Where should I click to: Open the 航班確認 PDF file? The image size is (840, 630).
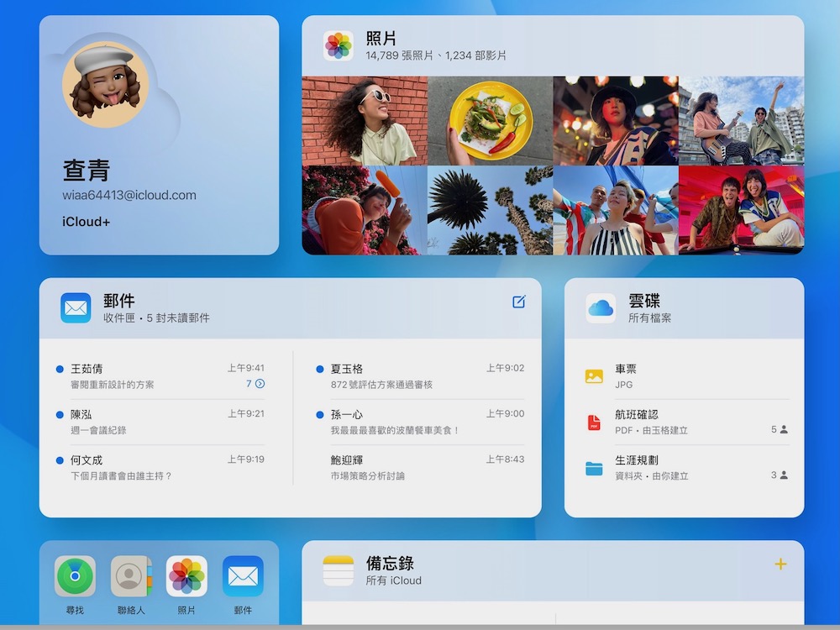687,422
